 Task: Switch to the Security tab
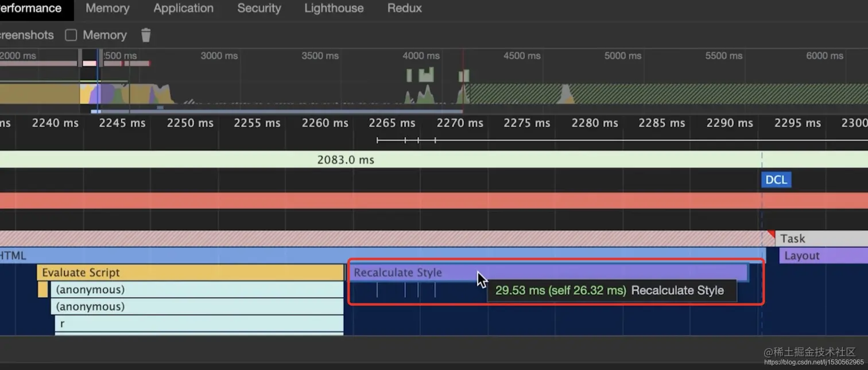click(x=259, y=9)
